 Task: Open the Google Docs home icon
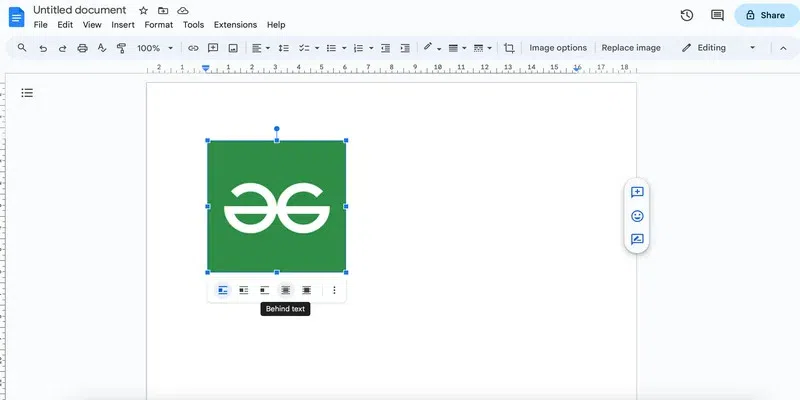[x=16, y=17]
